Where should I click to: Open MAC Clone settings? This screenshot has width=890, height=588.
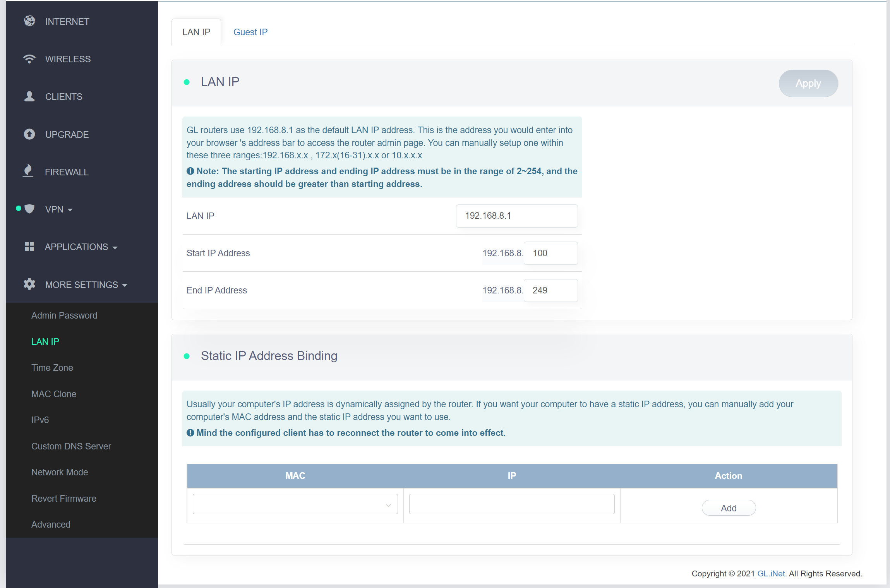pos(54,394)
